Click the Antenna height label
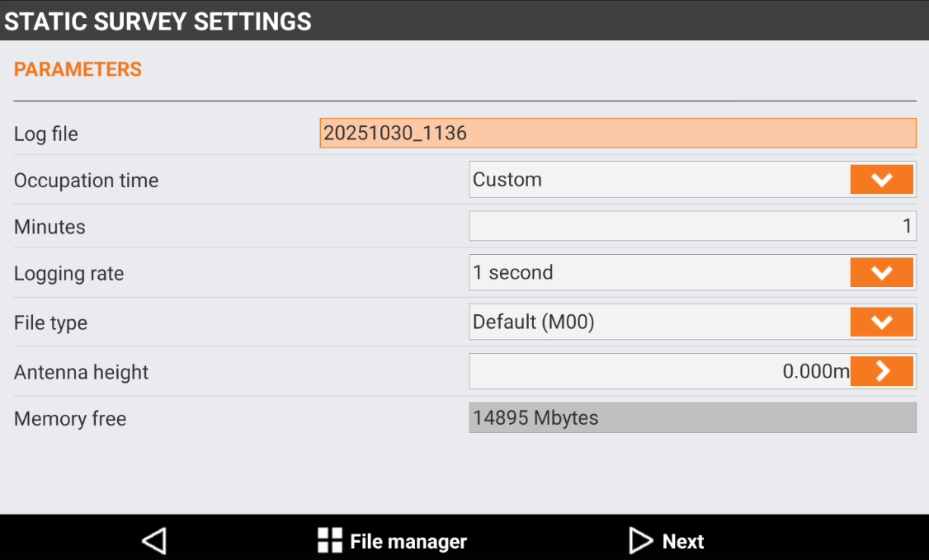This screenshot has height=560, width=929. point(81,372)
